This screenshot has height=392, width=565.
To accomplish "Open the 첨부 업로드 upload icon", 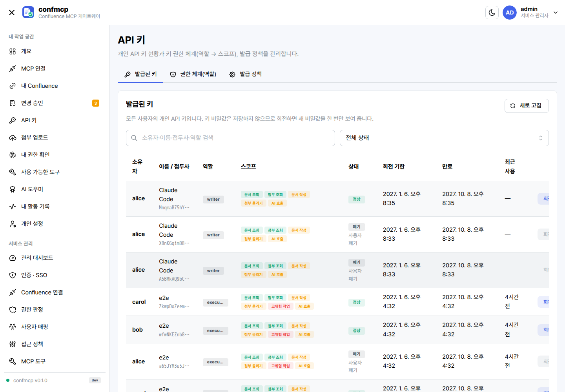I will coord(13,138).
